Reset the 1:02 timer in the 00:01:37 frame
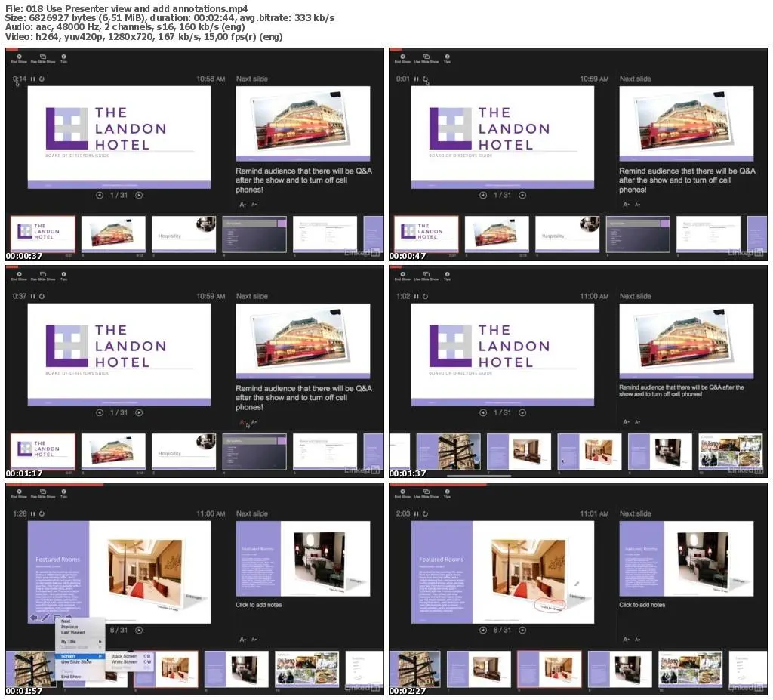 pos(426,297)
